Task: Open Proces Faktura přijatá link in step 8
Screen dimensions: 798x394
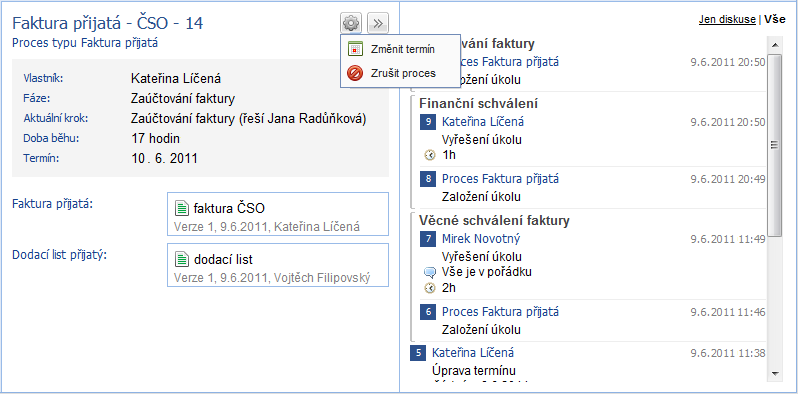Action: 500,179
